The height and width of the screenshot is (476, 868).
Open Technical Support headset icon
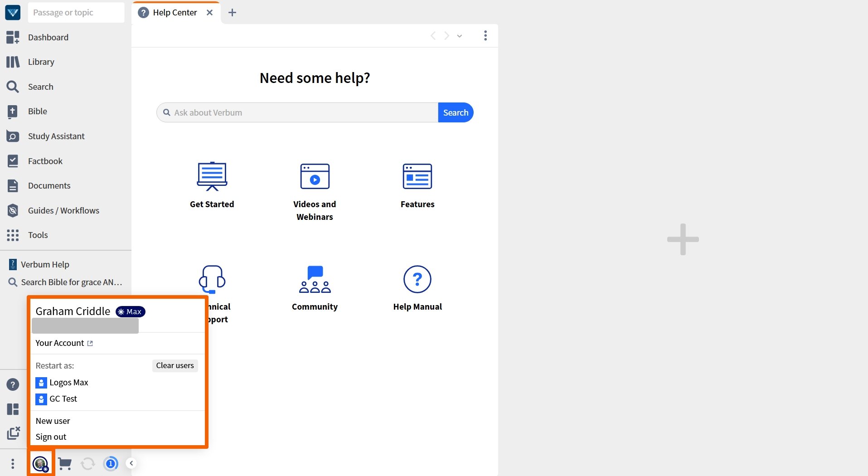pyautogui.click(x=212, y=279)
